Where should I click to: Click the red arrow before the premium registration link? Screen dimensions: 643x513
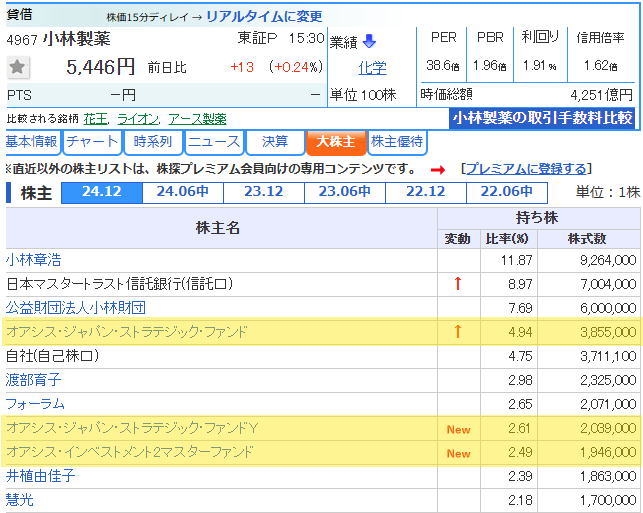438,169
